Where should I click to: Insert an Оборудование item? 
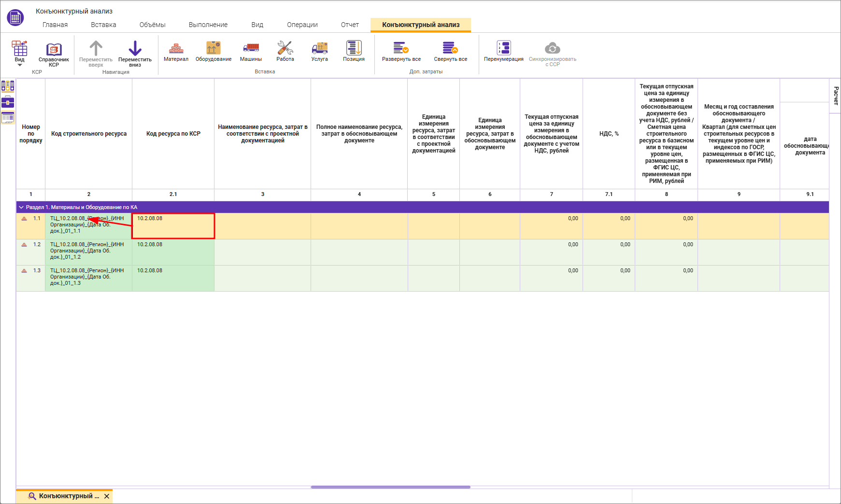pyautogui.click(x=214, y=52)
